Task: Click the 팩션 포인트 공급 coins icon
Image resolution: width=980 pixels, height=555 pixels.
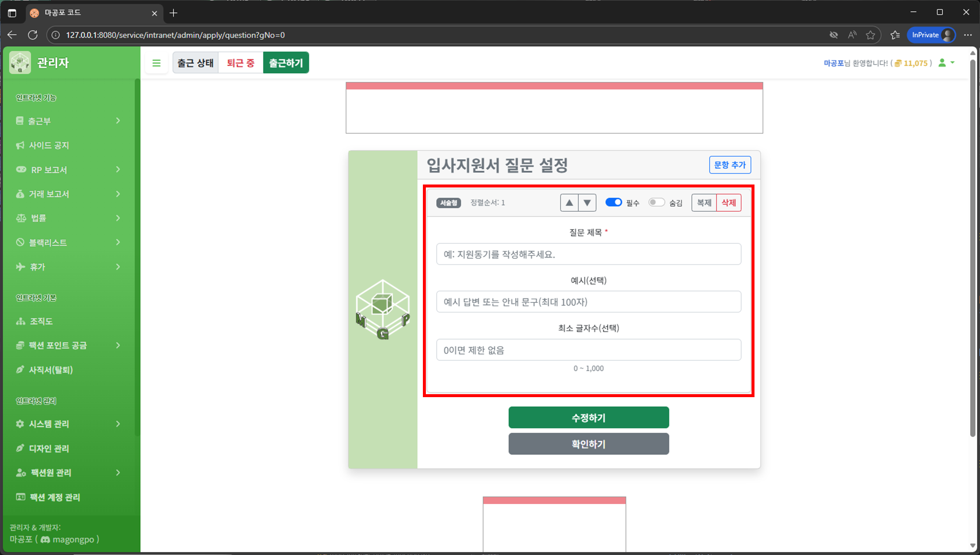Action: pyautogui.click(x=20, y=345)
